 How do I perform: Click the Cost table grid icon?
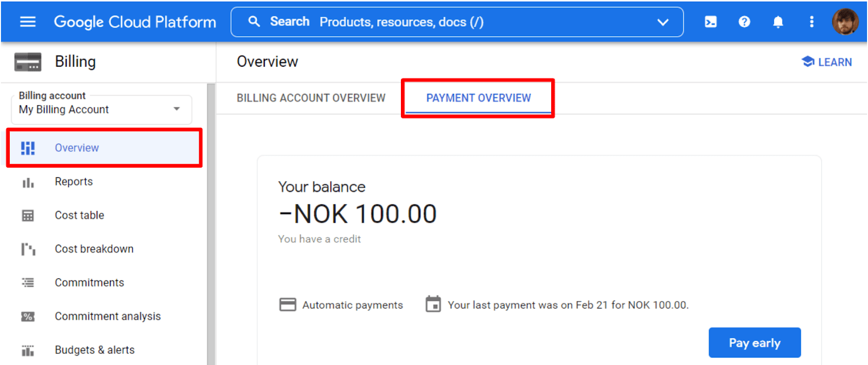point(28,216)
